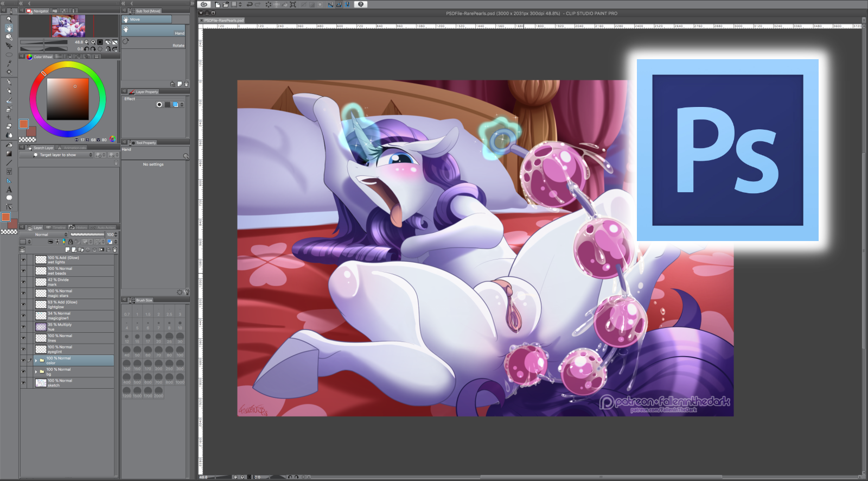
Task: Choose brush size 12 preset
Action: click(x=126, y=339)
